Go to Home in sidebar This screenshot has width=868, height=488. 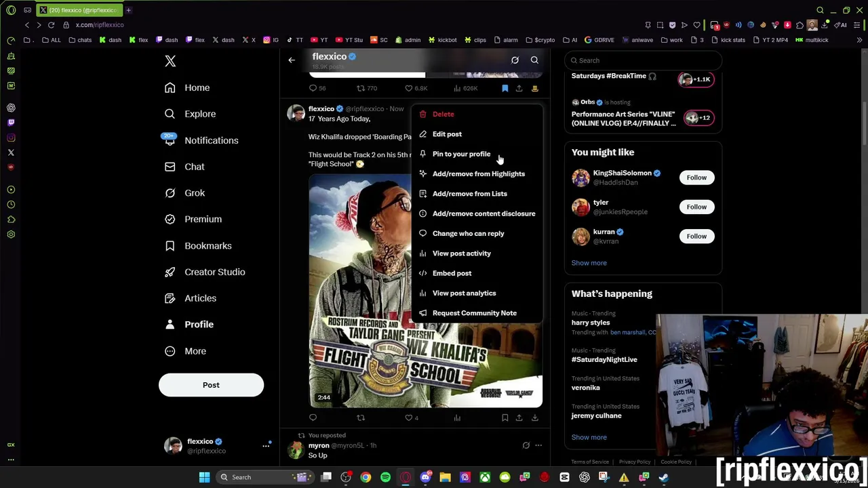(188, 87)
